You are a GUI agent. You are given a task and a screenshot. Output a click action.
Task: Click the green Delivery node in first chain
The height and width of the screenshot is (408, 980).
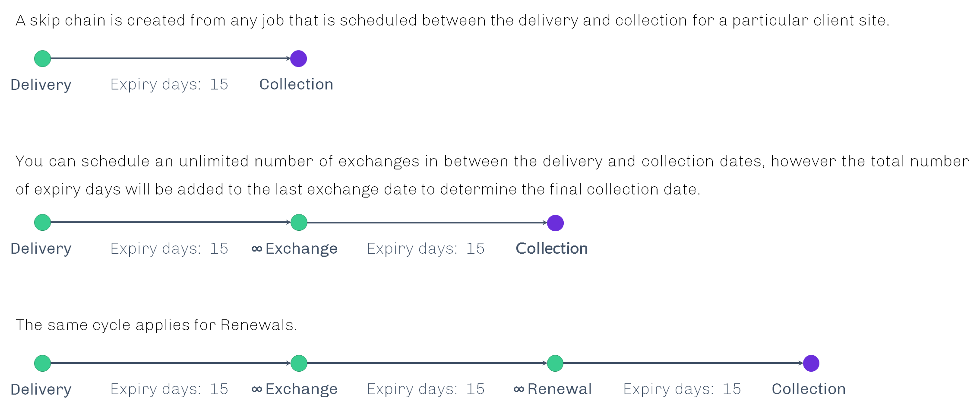click(x=42, y=58)
